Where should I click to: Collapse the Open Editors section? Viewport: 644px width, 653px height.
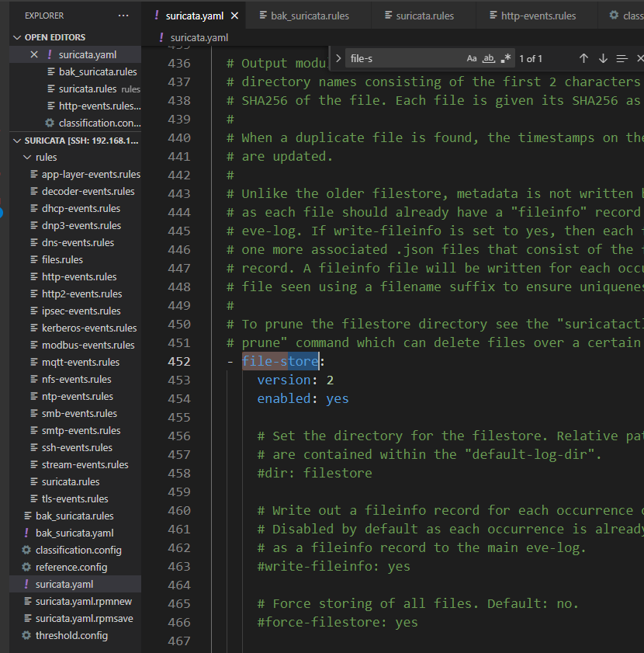click(17, 37)
